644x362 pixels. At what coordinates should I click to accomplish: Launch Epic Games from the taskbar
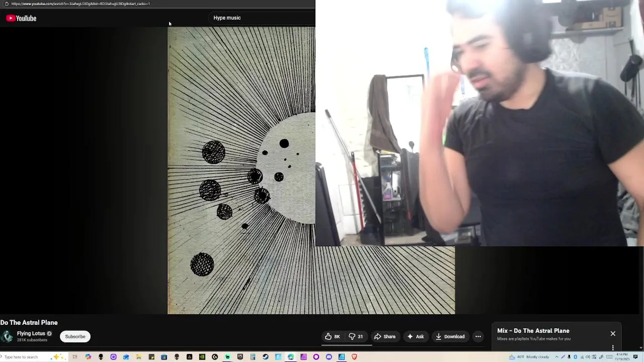[x=240, y=357]
